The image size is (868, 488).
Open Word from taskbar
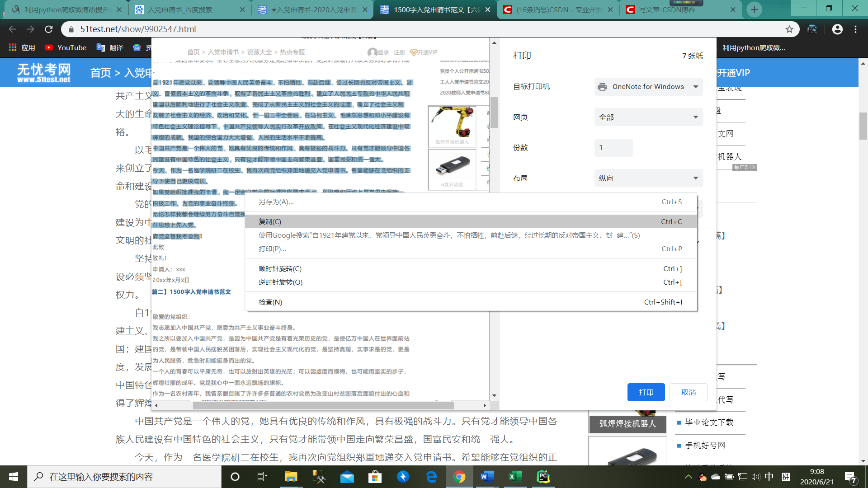[x=487, y=477]
